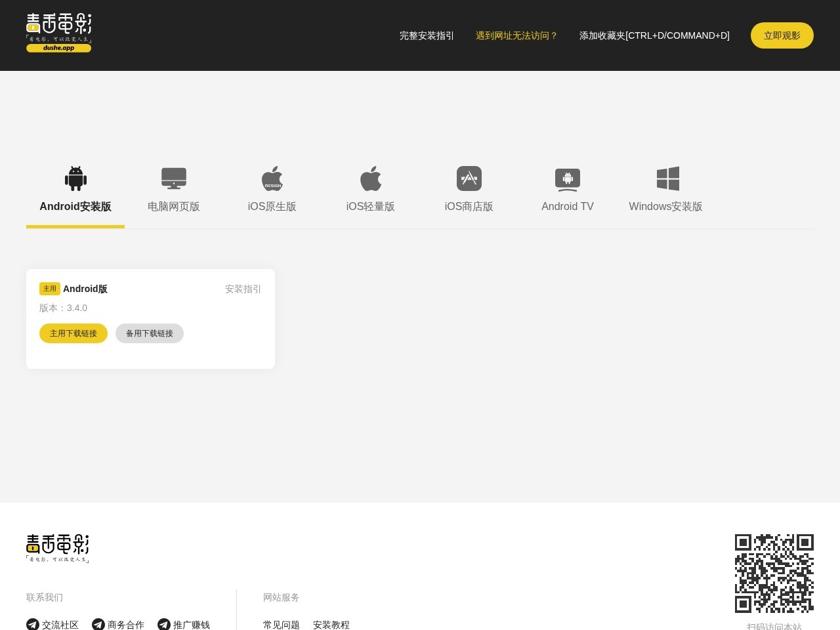Click the iOS resign Apple icon
The image size is (840, 630).
(x=272, y=178)
